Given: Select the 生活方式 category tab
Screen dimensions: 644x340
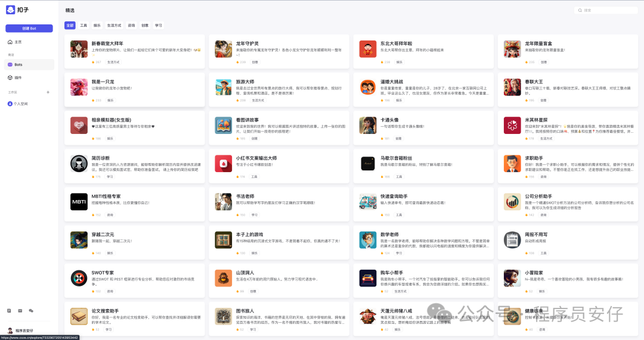Looking at the screenshot, I should 114,26.
